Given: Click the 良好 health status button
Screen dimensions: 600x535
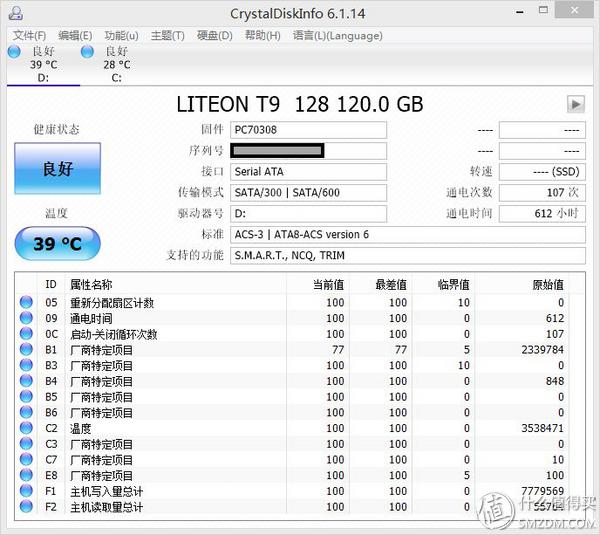Looking at the screenshot, I should click(57, 169).
